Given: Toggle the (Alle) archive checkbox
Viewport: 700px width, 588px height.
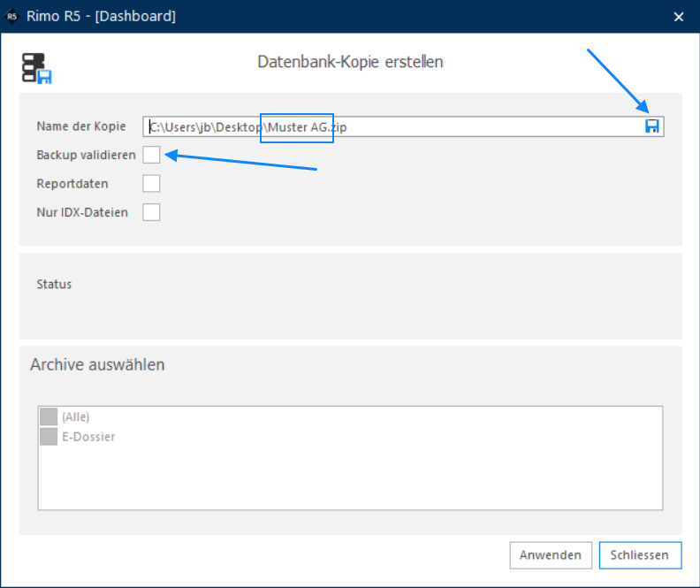Looking at the screenshot, I should [x=49, y=416].
